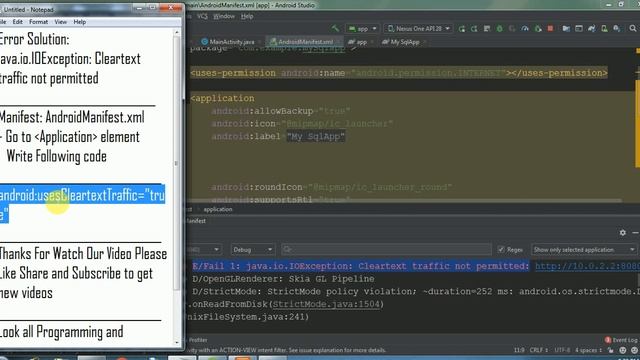Viewport: 640px width, 360px height.
Task: Click the Attach debugger to process icon
Action: pyautogui.click(x=538, y=29)
